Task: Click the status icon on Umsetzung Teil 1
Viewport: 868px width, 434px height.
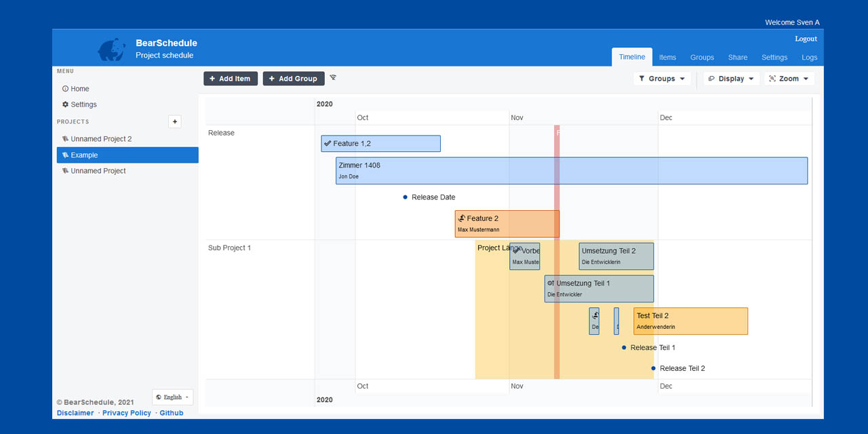Action: click(551, 283)
